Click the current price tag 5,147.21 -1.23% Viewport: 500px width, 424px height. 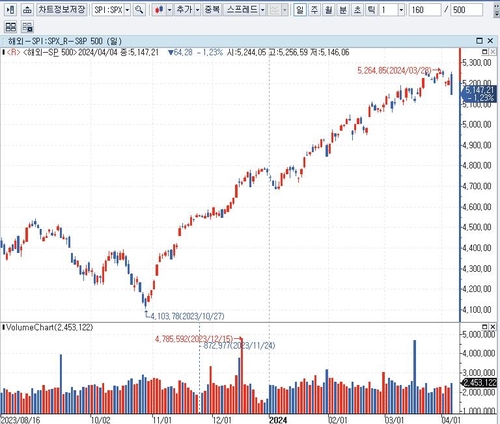point(480,94)
